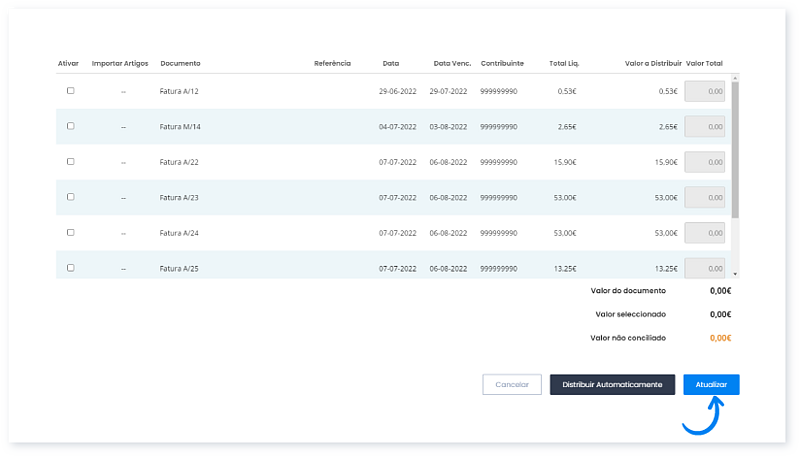
Task: Tick the checkbox for Fatura A/12
Action: pyautogui.click(x=70, y=91)
